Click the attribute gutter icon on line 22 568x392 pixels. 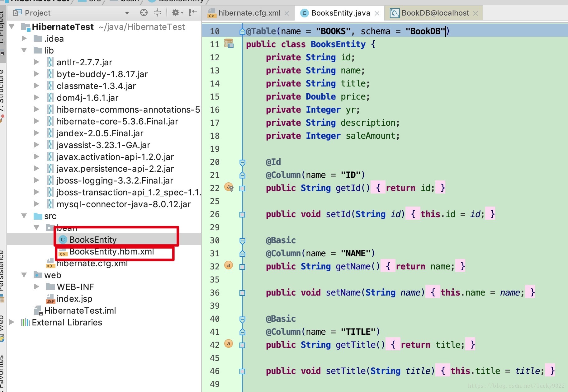229,187
